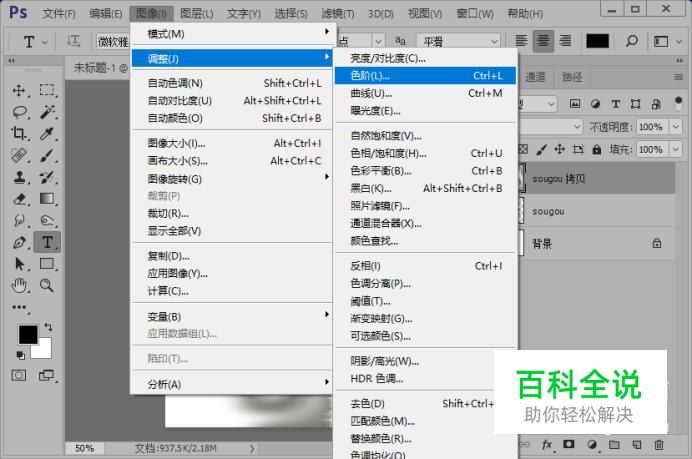Expand 图像旋转(G) submenu
The width and height of the screenshot is (692, 459).
(x=232, y=179)
